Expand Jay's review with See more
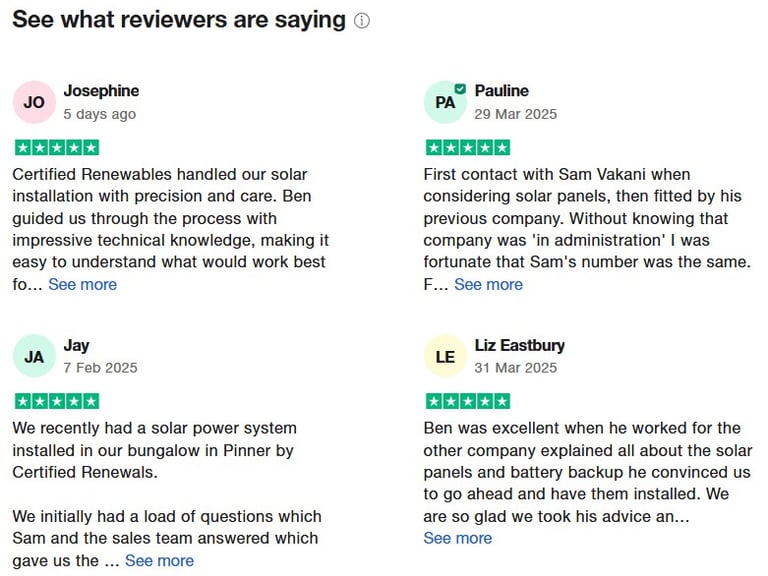768x576 pixels. coord(160,560)
